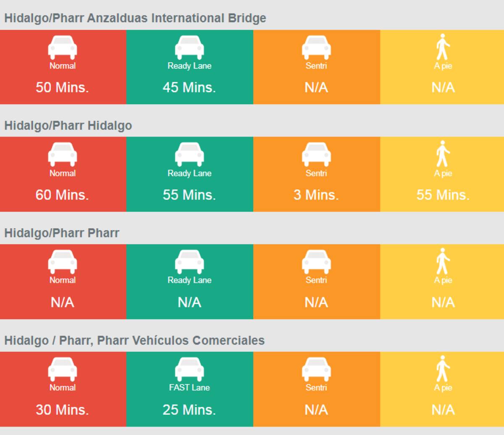Select the Sentri car icon for Hidalgo/Pharr Hidalgo
The image size is (504, 435).
click(316, 155)
